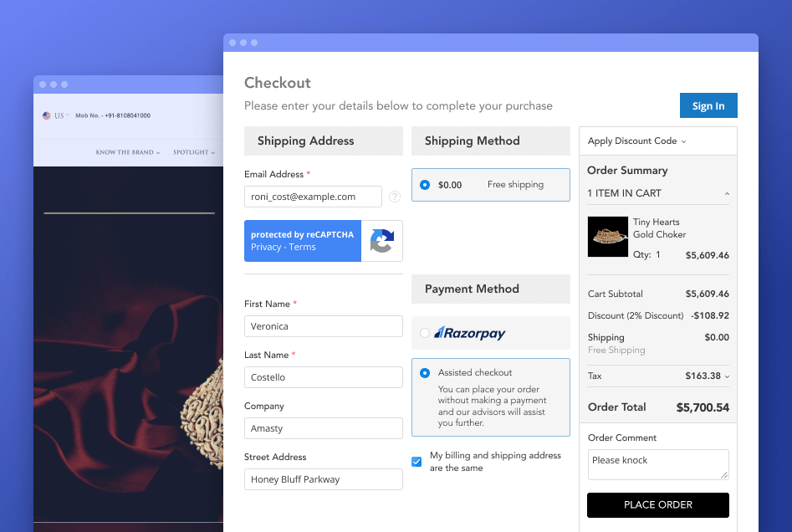The height and width of the screenshot is (532, 792).
Task: Choose Razorpay payment radio button
Action: click(425, 333)
